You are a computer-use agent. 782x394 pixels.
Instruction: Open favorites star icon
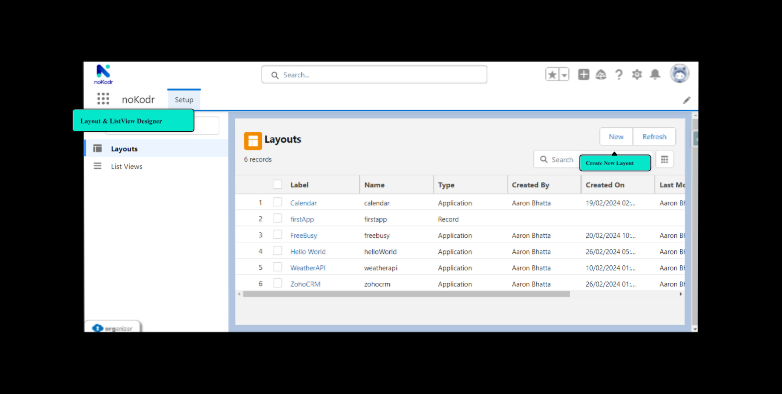coord(552,75)
